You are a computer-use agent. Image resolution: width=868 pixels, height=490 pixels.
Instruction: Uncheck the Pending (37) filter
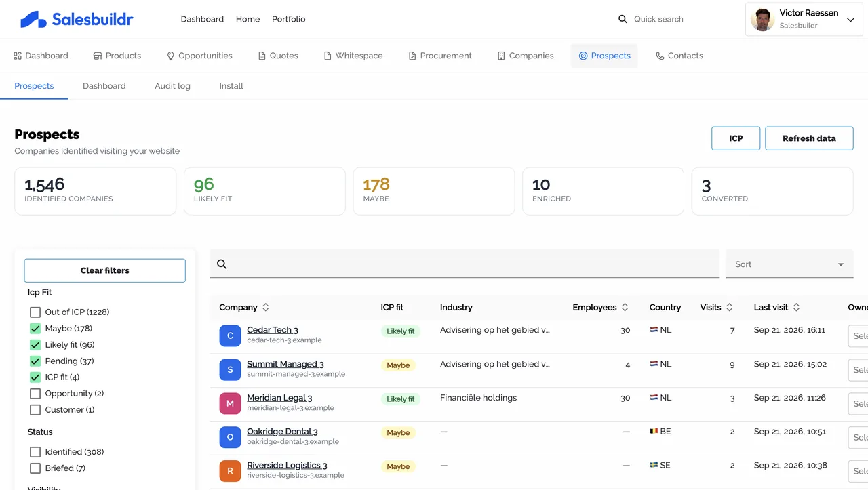pyautogui.click(x=35, y=361)
